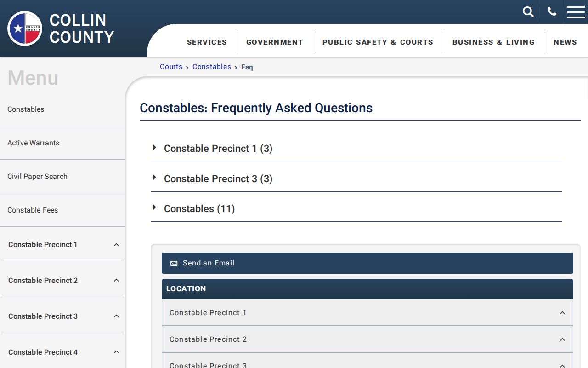Toggle sidebar Constable Precinct 3 chevron

[116, 316]
